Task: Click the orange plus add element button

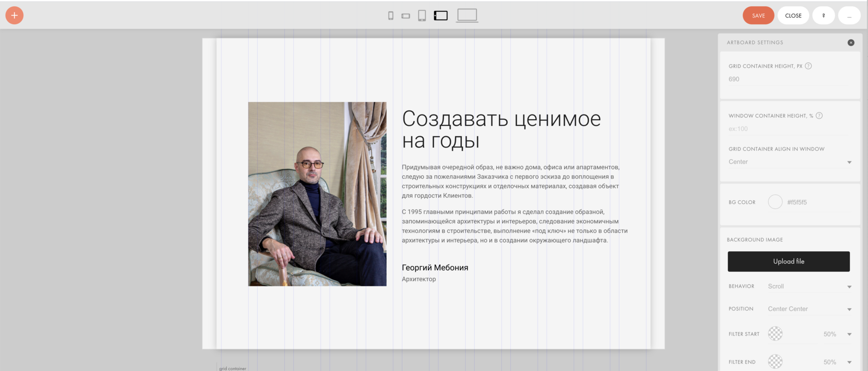Action: pos(14,15)
